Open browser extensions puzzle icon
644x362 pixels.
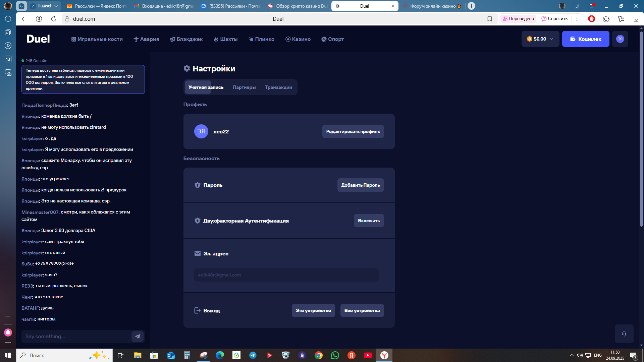(x=606, y=19)
